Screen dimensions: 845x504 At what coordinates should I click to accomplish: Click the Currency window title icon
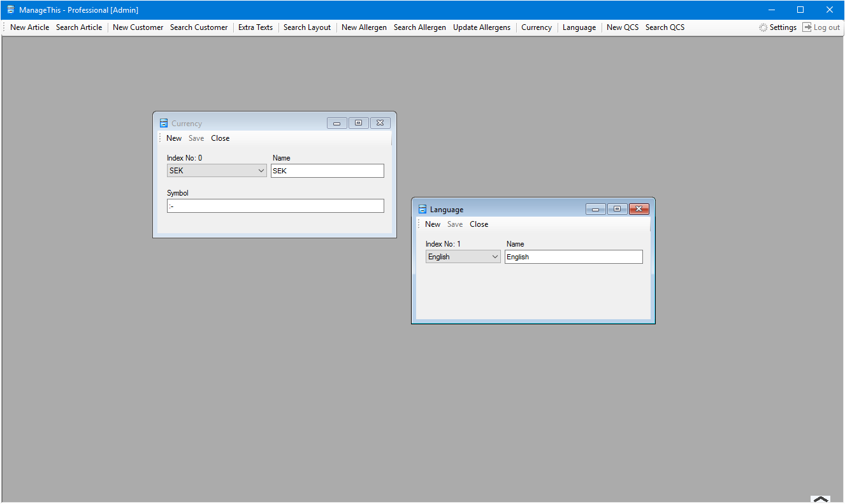pos(164,124)
